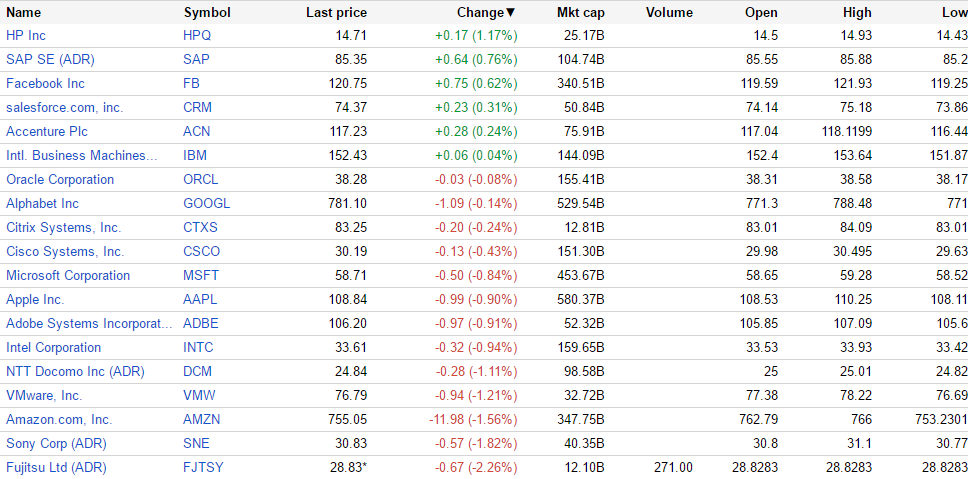968x479 pixels.
Task: Sort by Open column header
Action: (x=761, y=13)
